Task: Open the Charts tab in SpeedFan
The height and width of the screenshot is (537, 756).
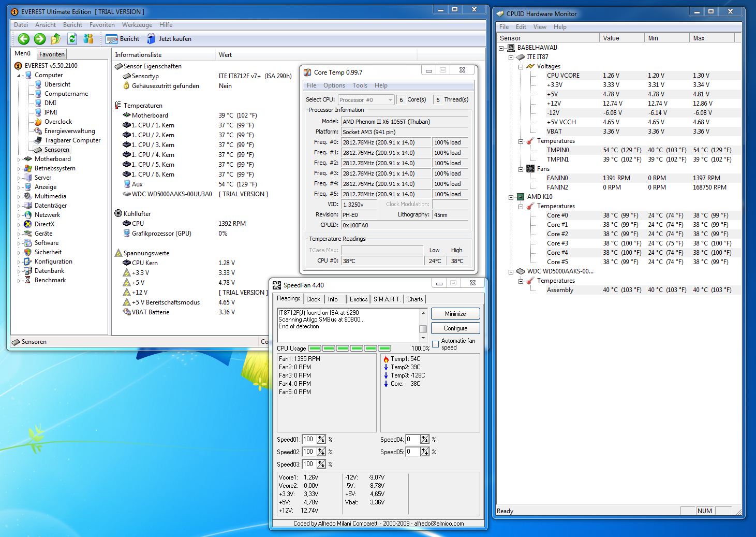Action: [x=415, y=299]
